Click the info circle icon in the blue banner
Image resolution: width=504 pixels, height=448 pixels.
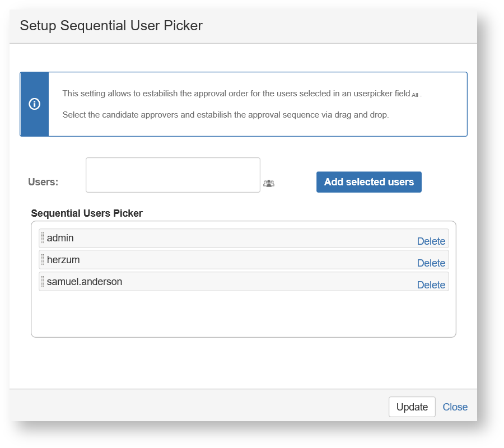[34, 104]
